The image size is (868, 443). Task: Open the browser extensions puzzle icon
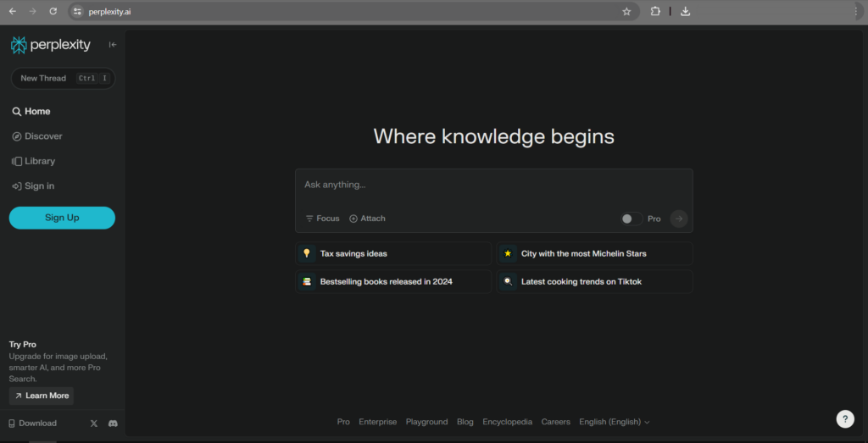point(655,11)
